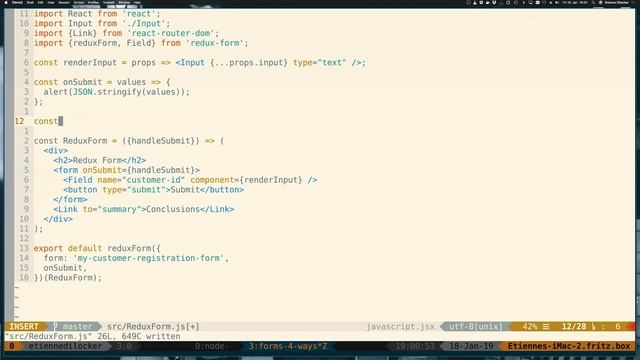
Task: Click the <h2>Redux Form</h2> line
Action: [x=100, y=160]
